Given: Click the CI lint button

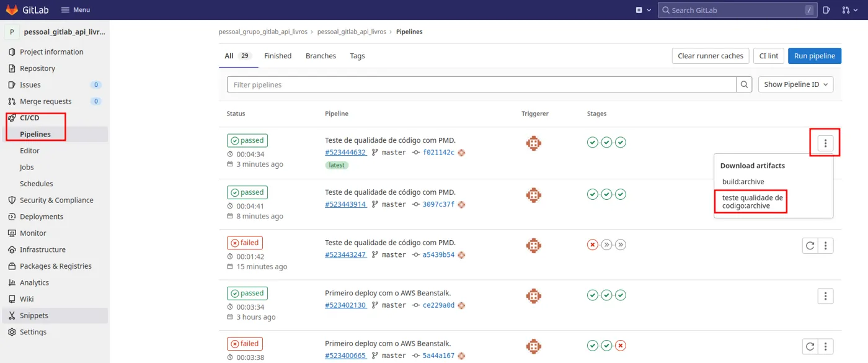Looking at the screenshot, I should point(769,56).
